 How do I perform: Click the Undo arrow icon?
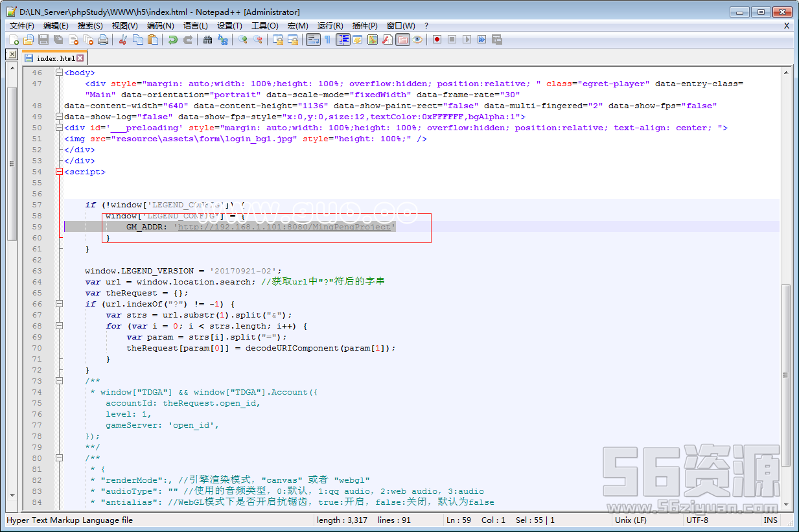pyautogui.click(x=172, y=40)
